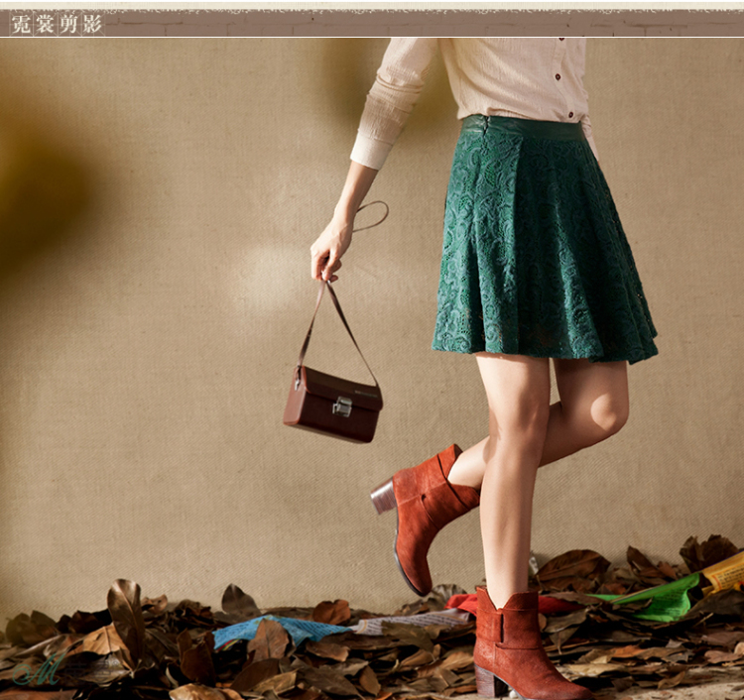The width and height of the screenshot is (744, 700).
Task: Click the hand holding the bag strap
Action: pyautogui.click(x=330, y=246)
